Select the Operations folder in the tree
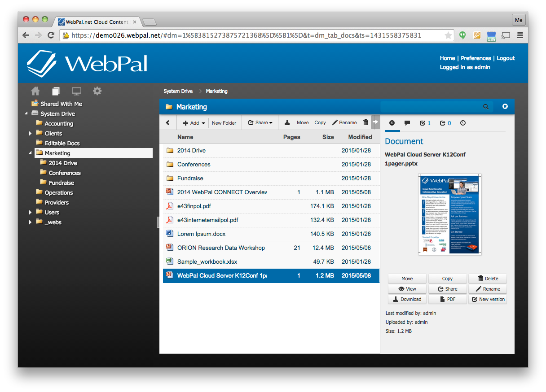This screenshot has height=392, width=546. coord(58,192)
